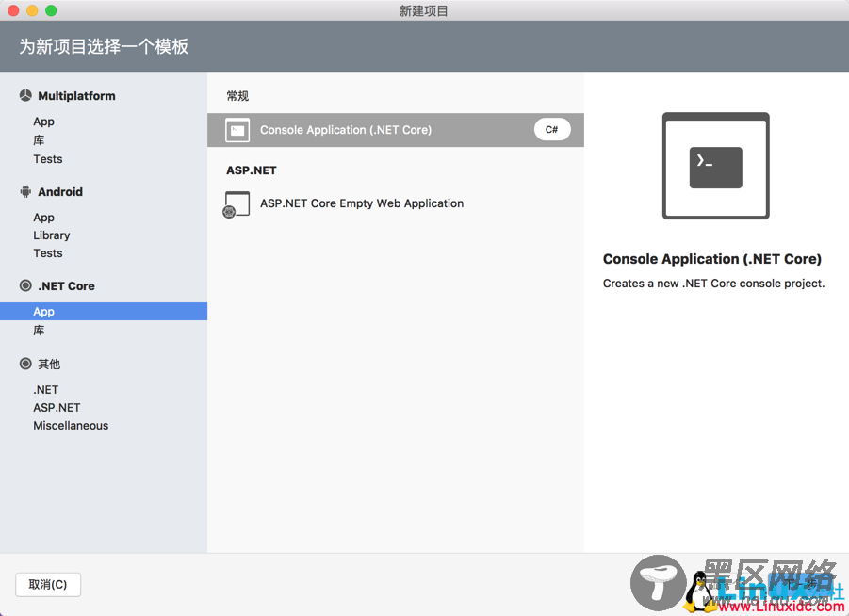Viewport: 849px width, 616px height.
Task: Click the Android heading
Action: tap(60, 191)
